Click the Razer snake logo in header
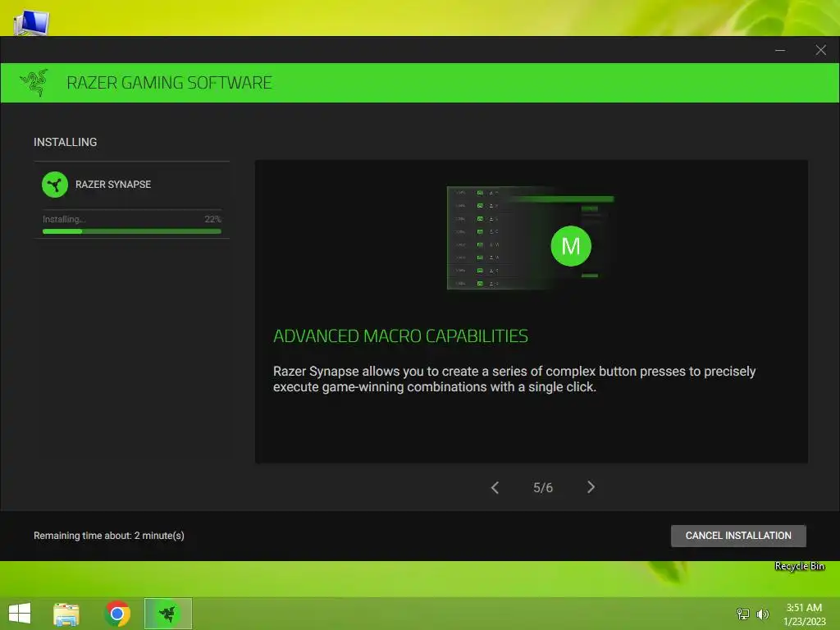The height and width of the screenshot is (630, 840). 34,83
